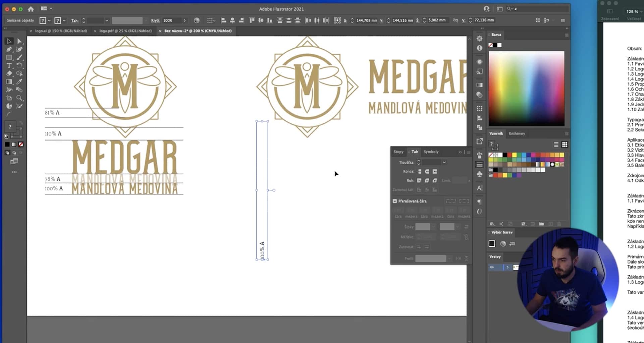Select the Type tool
Screen dimensions: 644x343
click(x=9, y=65)
